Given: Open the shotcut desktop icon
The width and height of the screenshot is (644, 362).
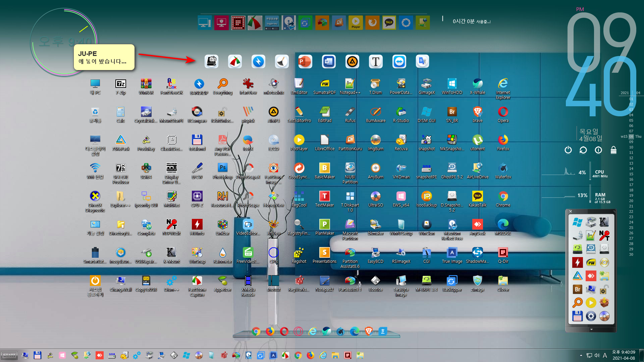Looking at the screenshot, I should click(x=273, y=284).
